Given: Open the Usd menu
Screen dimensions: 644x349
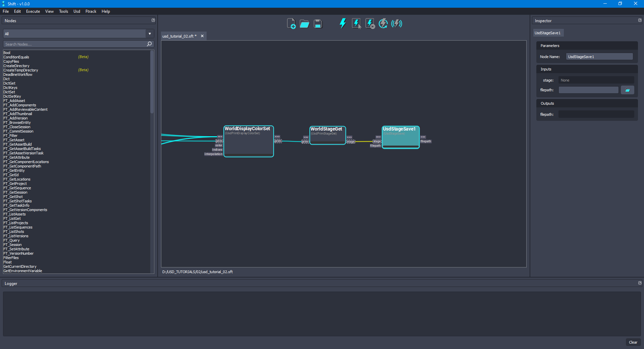Looking at the screenshot, I should (x=76, y=11).
